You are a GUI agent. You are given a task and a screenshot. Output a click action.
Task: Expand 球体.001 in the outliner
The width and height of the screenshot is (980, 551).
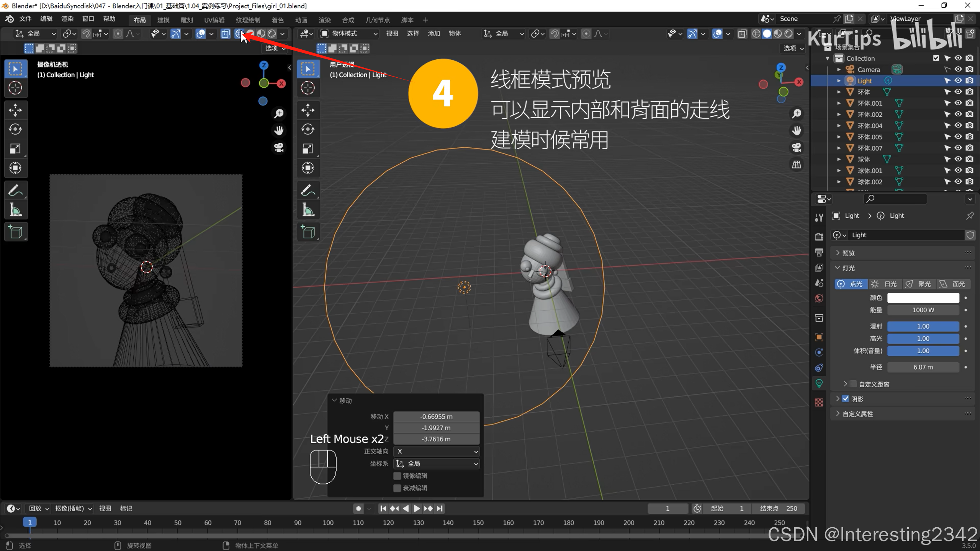pos(839,171)
